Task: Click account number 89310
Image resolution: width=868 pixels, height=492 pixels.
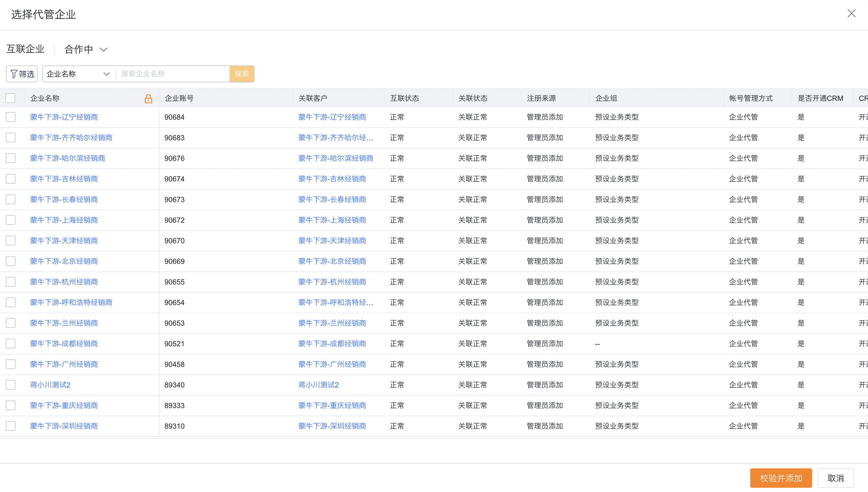Action: coord(174,427)
